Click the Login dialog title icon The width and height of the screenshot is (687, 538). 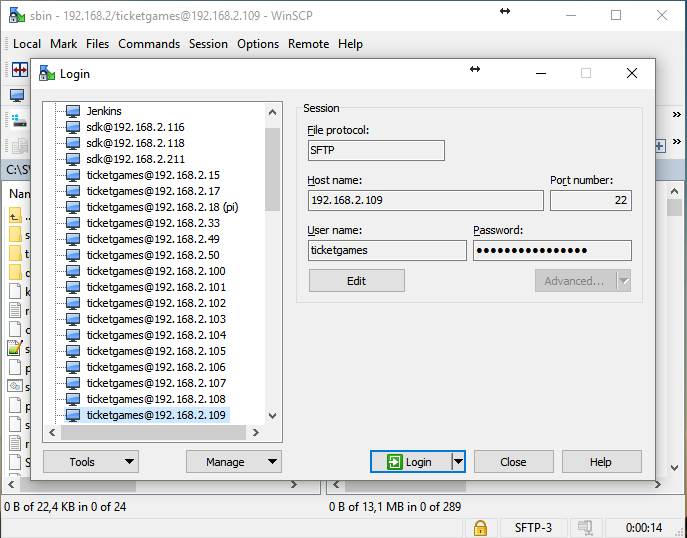47,73
